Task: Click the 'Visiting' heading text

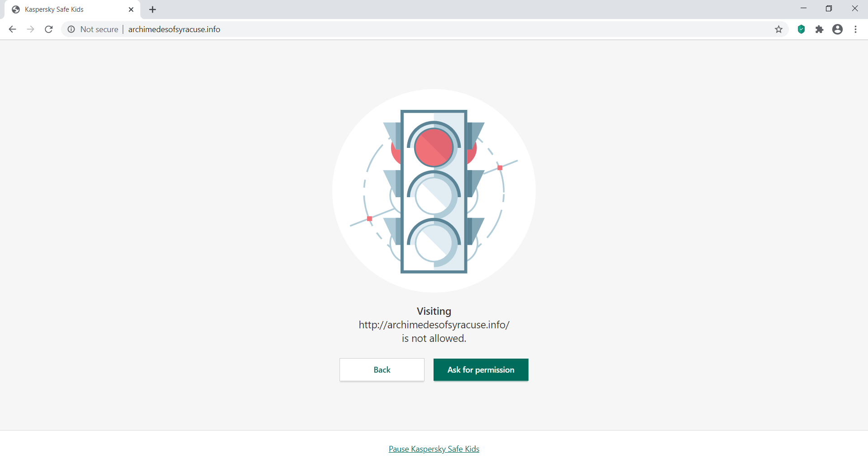Action: coord(434,311)
